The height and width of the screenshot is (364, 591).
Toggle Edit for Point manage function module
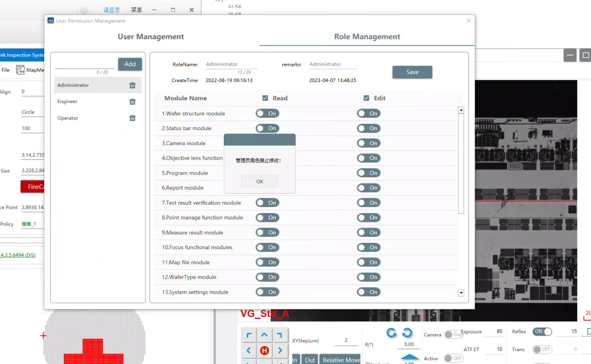click(x=368, y=218)
